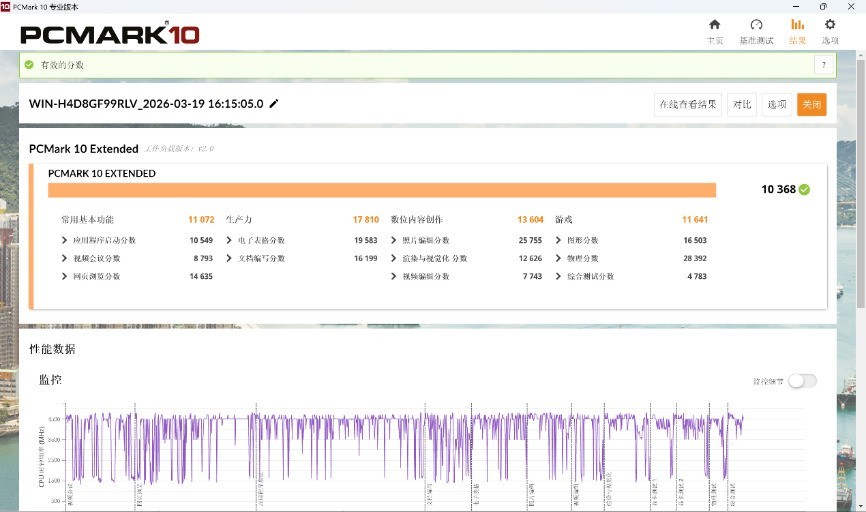This screenshot has height=512, width=866.
Task: Select the 结果 results chart icon
Action: click(797, 25)
